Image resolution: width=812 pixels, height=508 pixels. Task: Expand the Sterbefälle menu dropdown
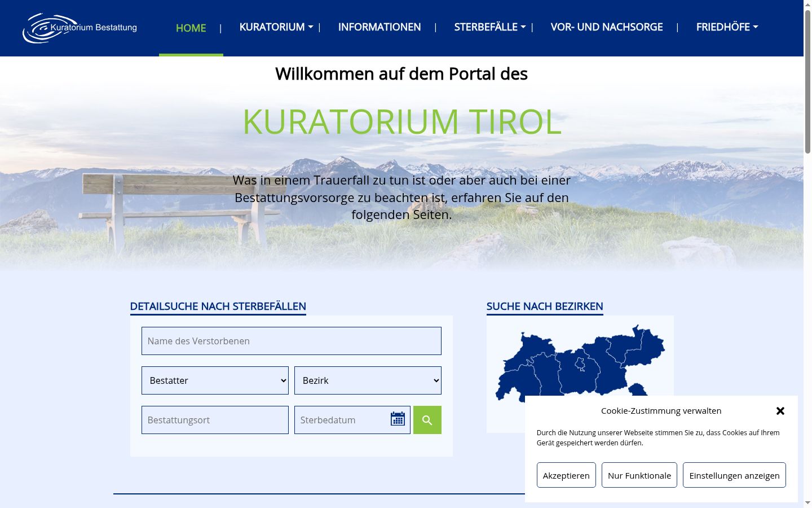[x=490, y=27]
